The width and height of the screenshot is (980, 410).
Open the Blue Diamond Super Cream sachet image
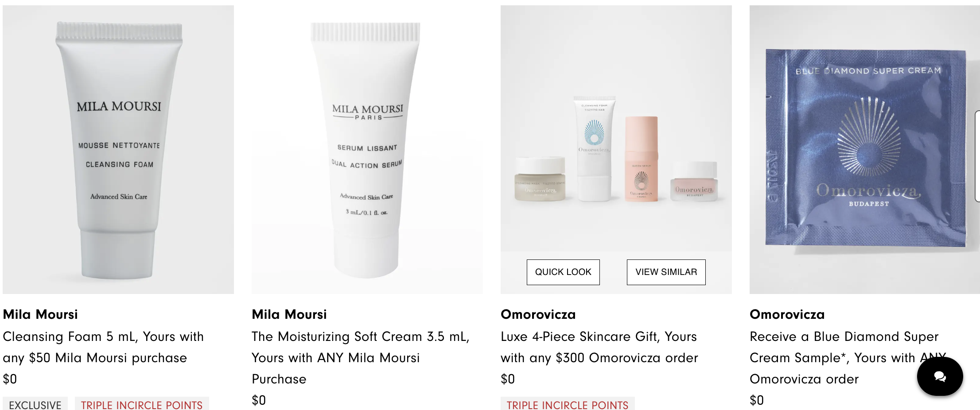(x=865, y=150)
